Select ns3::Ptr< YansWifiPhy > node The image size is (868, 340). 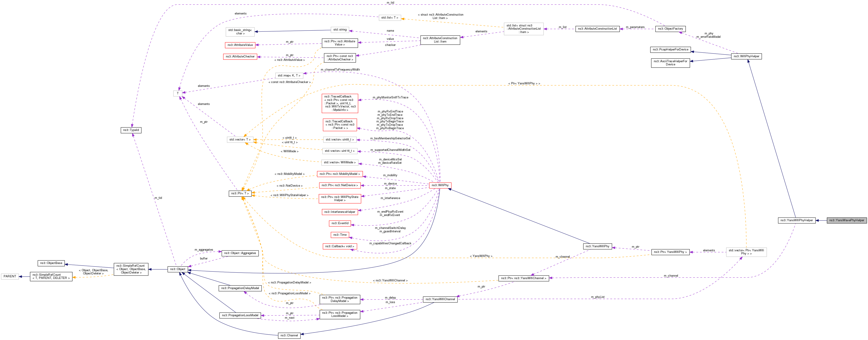670,252
